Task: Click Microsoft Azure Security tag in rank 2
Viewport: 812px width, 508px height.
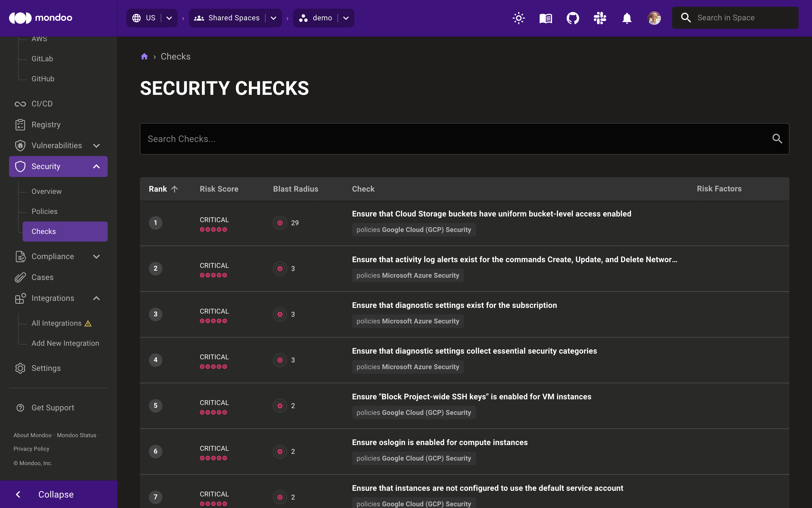Action: point(408,275)
